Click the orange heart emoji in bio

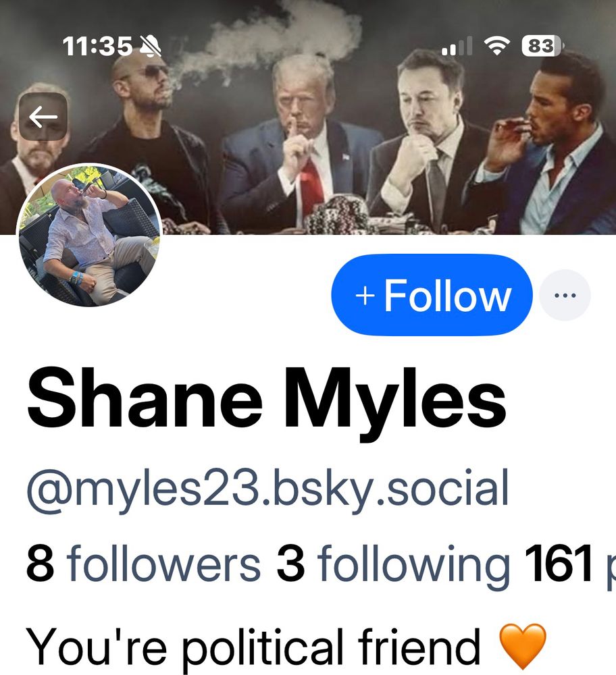(523, 646)
